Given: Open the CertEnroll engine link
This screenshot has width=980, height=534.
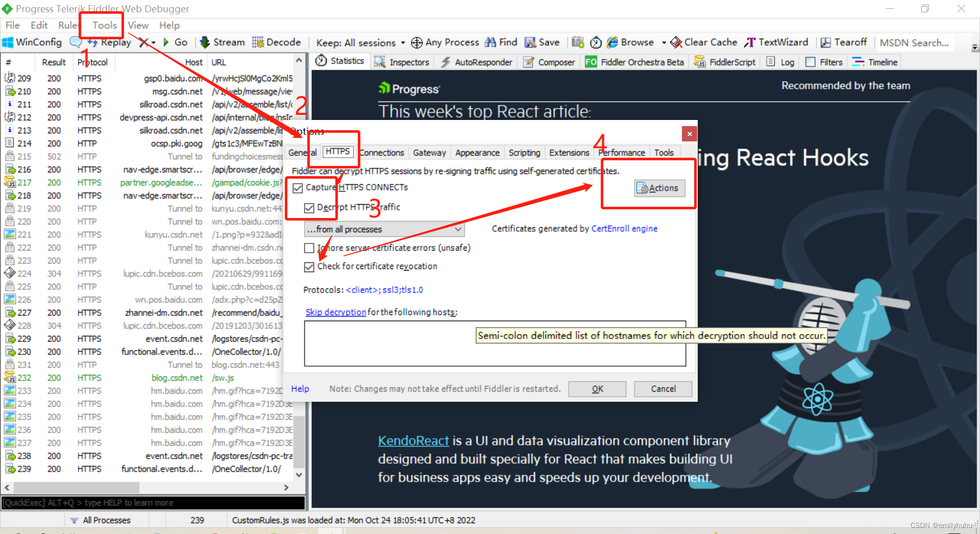Looking at the screenshot, I should (x=624, y=229).
